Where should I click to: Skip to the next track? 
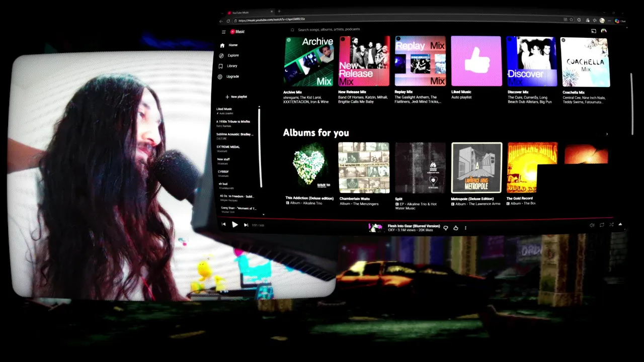click(x=246, y=225)
